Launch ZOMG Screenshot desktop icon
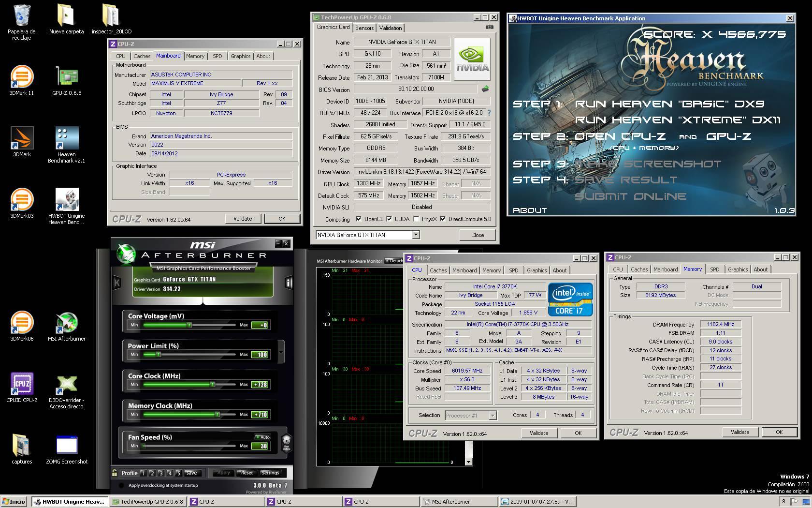The height and width of the screenshot is (508, 812). [67, 449]
